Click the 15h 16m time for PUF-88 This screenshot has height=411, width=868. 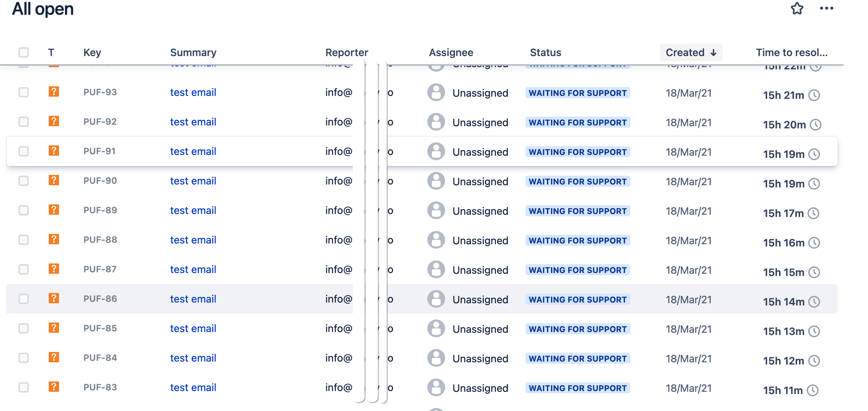click(x=784, y=243)
